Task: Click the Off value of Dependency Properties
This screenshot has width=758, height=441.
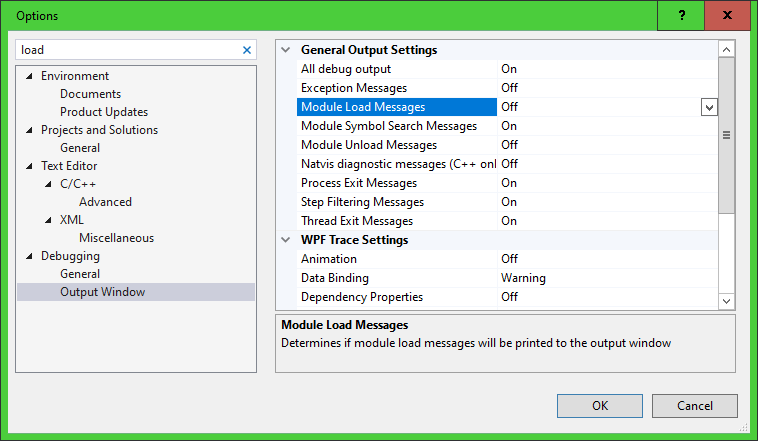Action: coord(510,297)
